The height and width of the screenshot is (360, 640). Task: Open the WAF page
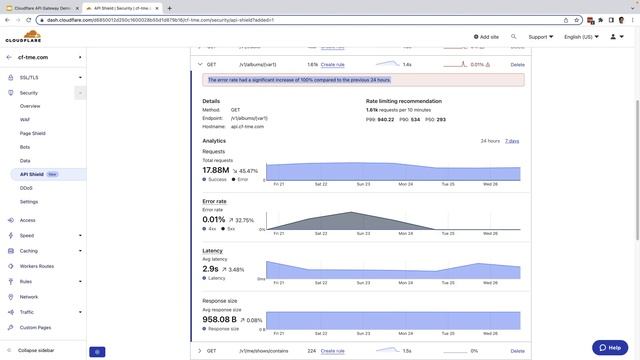[25, 120]
